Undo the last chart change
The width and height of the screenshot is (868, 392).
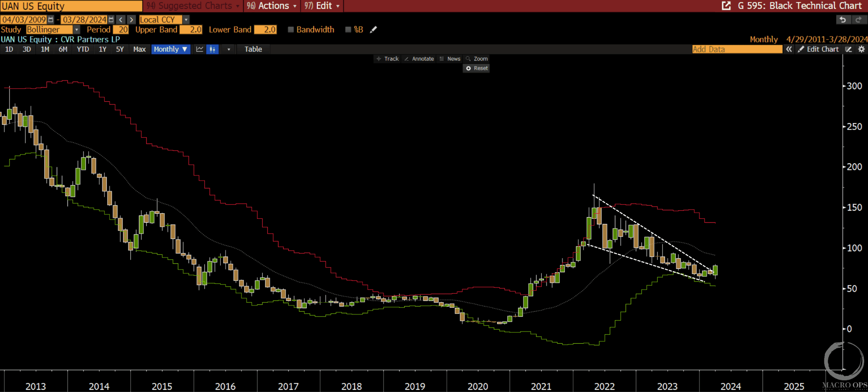coord(843,19)
